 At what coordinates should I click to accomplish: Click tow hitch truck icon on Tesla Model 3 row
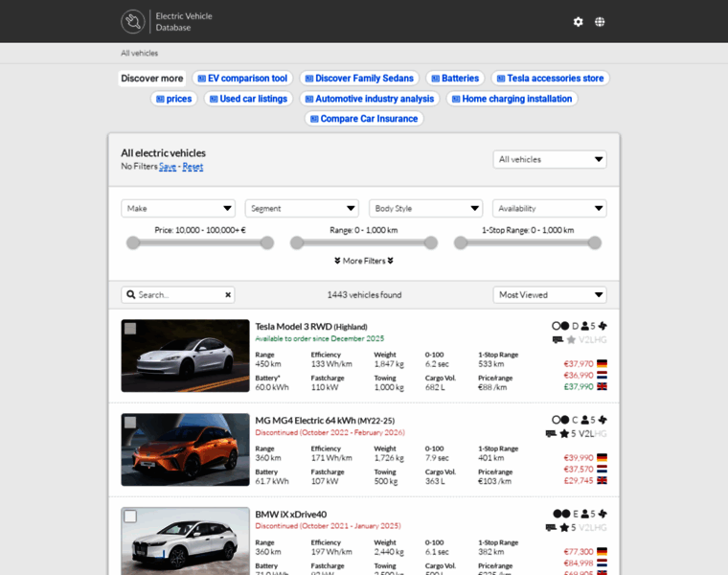[557, 339]
